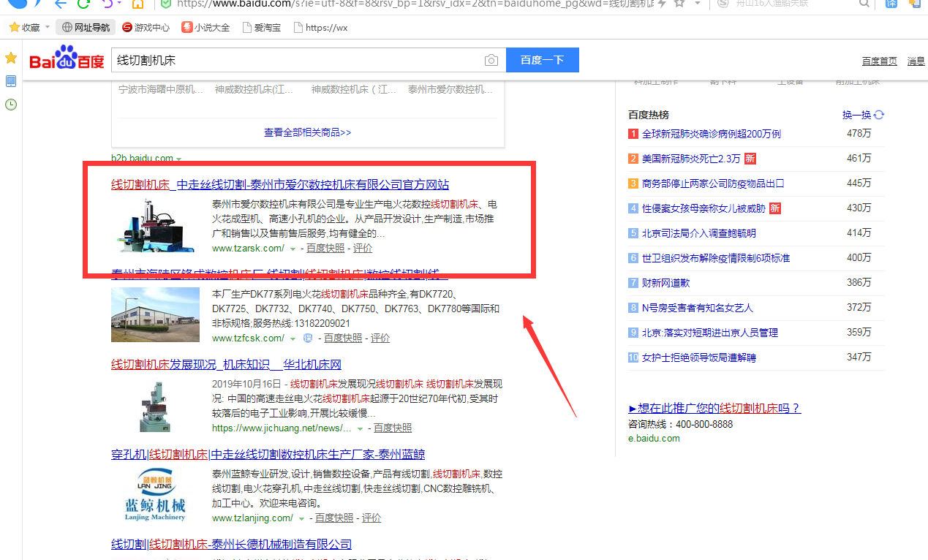This screenshot has height=560, width=928.
Task: Click e.baidu.com text under 咨询热线
Action: pyautogui.click(x=654, y=439)
